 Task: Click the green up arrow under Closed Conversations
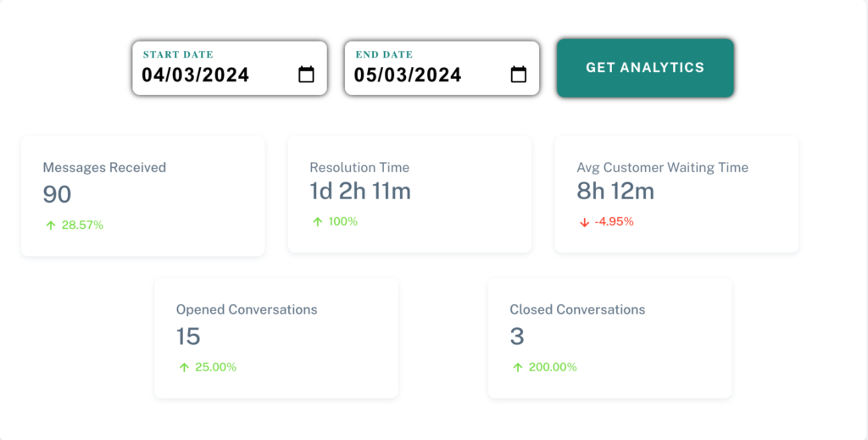coord(516,367)
